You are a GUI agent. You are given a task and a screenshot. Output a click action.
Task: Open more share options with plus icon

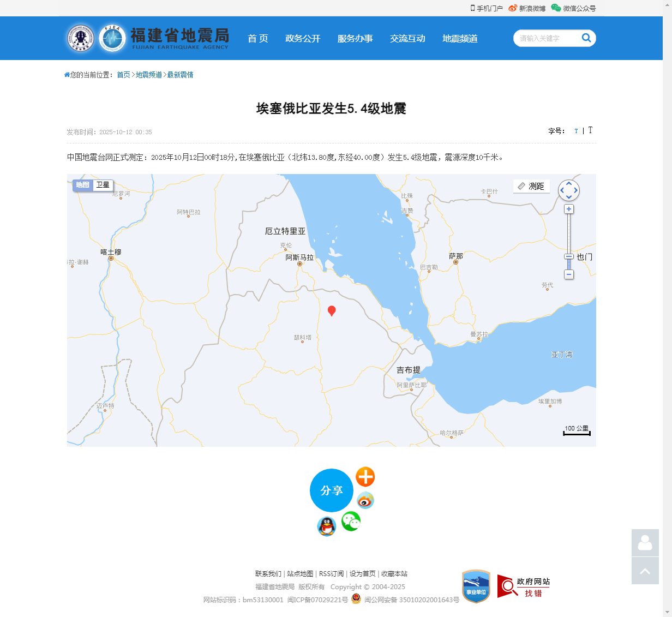coord(365,477)
